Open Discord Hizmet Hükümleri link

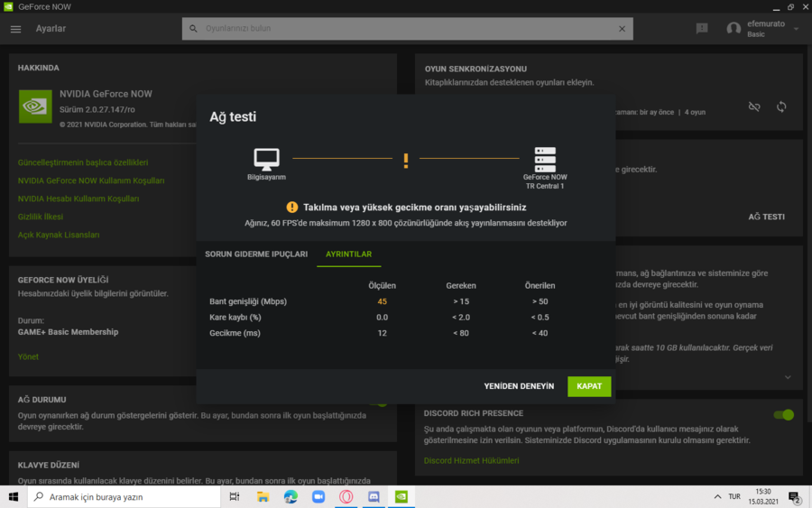point(471,460)
